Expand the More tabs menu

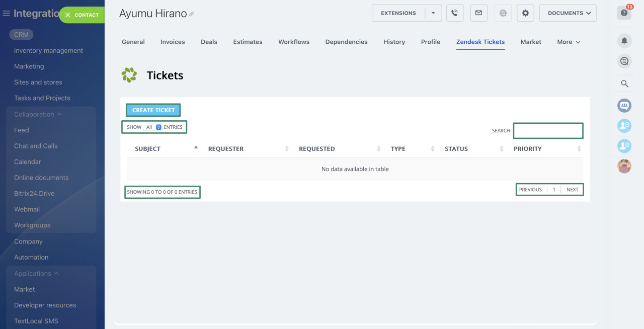pos(569,42)
